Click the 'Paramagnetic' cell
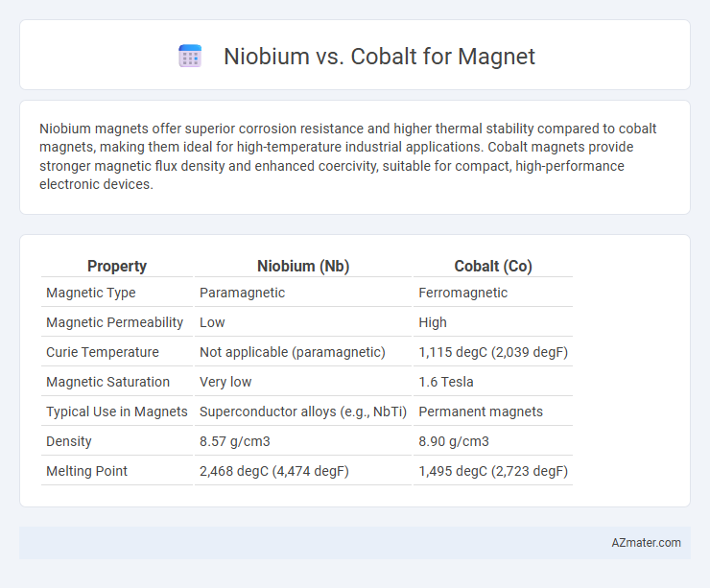710x588 pixels. pos(242,293)
